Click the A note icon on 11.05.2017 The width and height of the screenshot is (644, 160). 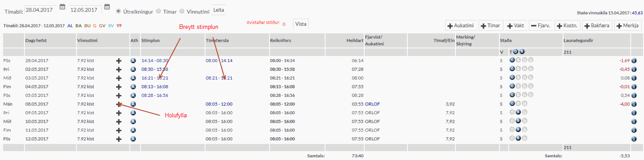(x=133, y=130)
